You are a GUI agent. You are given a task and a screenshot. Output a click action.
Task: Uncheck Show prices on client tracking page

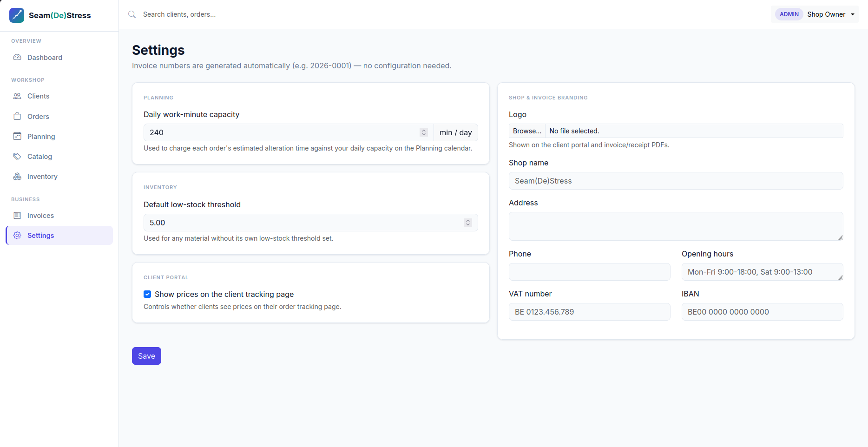[x=147, y=294]
